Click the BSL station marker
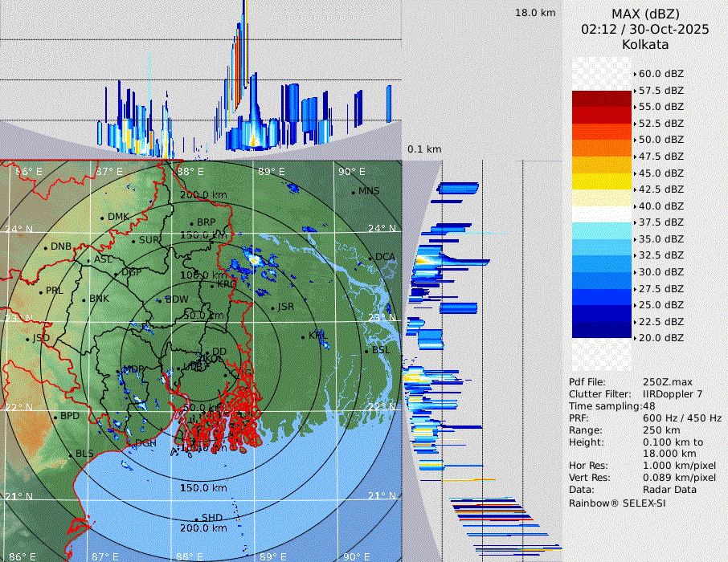Screen dimensions: 728x562 coord(366,351)
